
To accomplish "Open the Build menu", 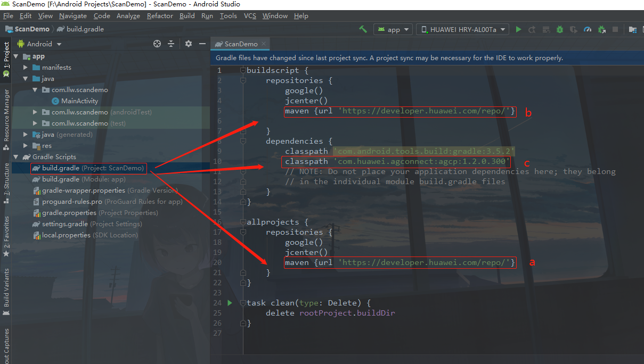I will click(187, 15).
